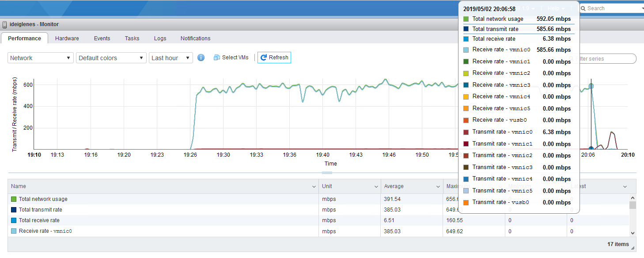
Task: Open the Last hour time range dropdown
Action: click(x=171, y=58)
